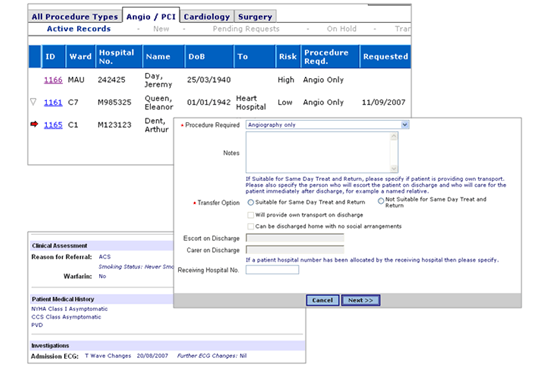Click the Escort on Discharge field
This screenshot has height=367, width=550.
(295, 238)
